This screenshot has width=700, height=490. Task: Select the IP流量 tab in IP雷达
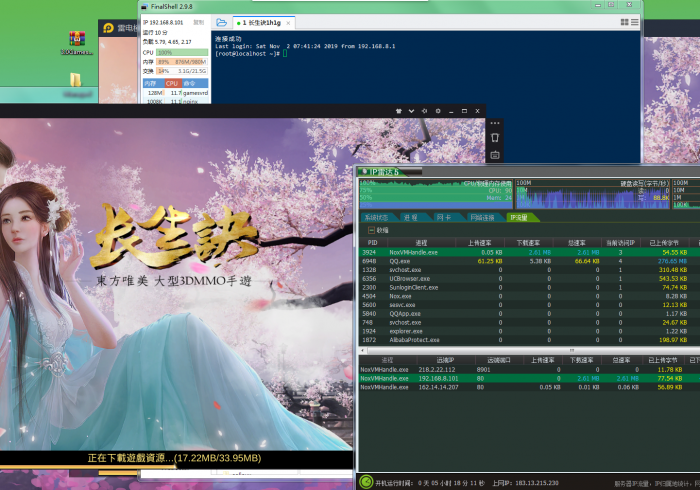(519, 217)
